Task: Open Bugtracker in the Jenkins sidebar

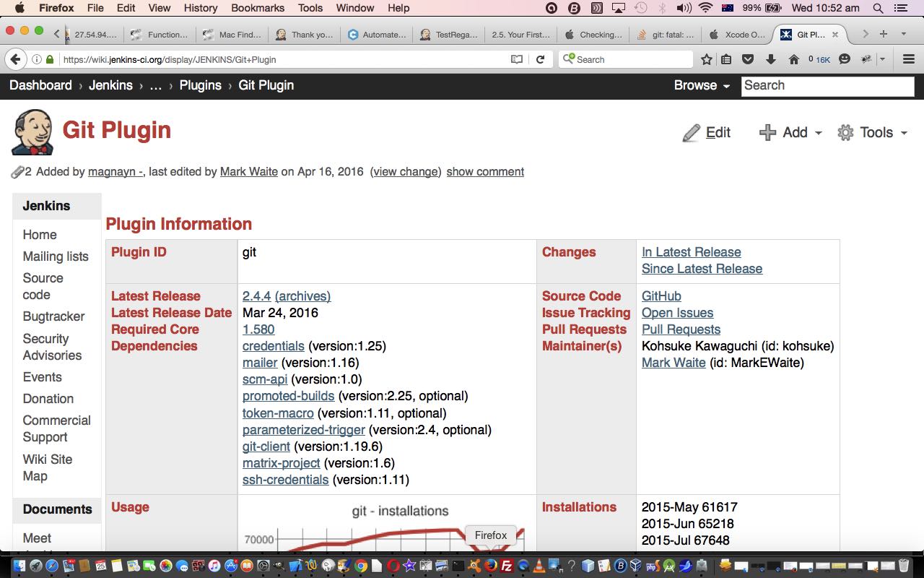Action: pos(53,316)
